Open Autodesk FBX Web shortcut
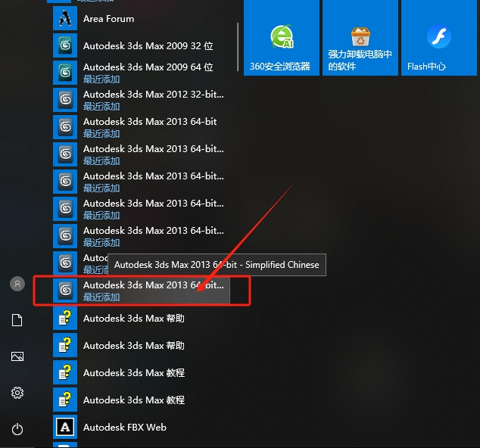The image size is (480, 448). pos(124,427)
